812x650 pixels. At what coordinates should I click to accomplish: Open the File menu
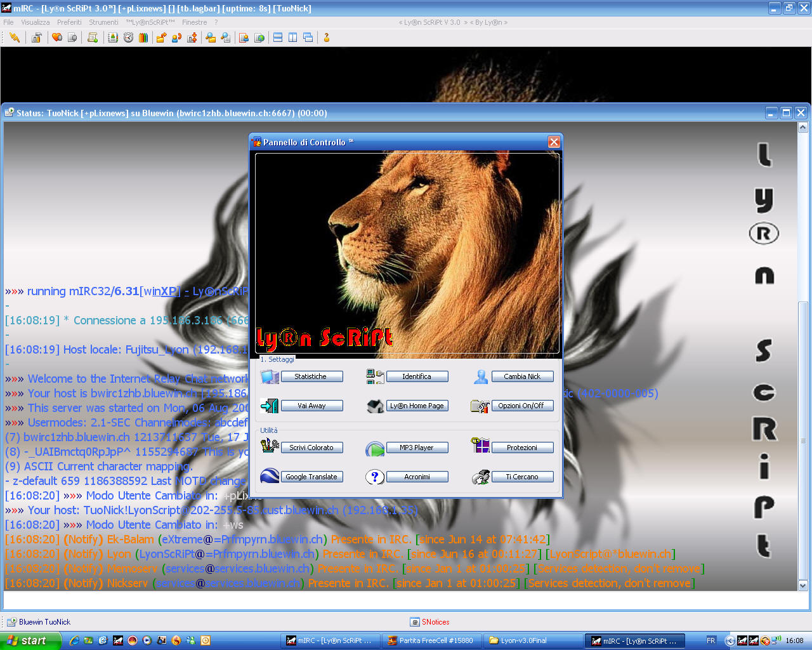(8, 22)
